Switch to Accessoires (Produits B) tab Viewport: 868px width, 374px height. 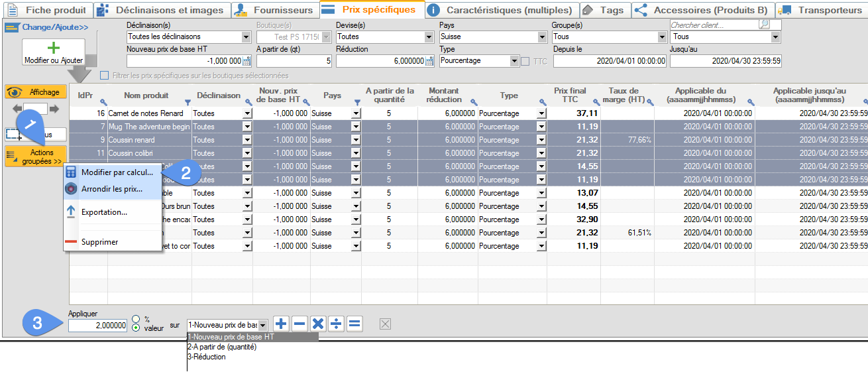point(703,10)
